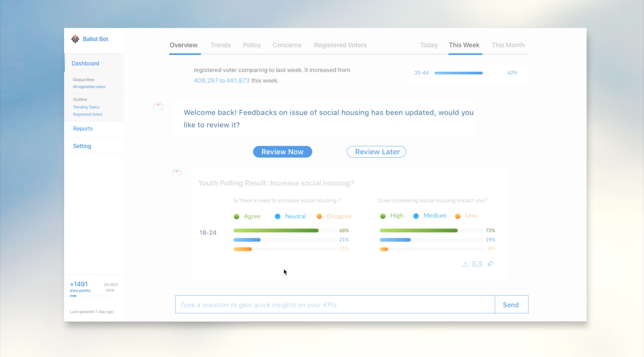Click the 408,297 to 481,873 figure
Screen dimensions: 644x357
click(x=222, y=80)
